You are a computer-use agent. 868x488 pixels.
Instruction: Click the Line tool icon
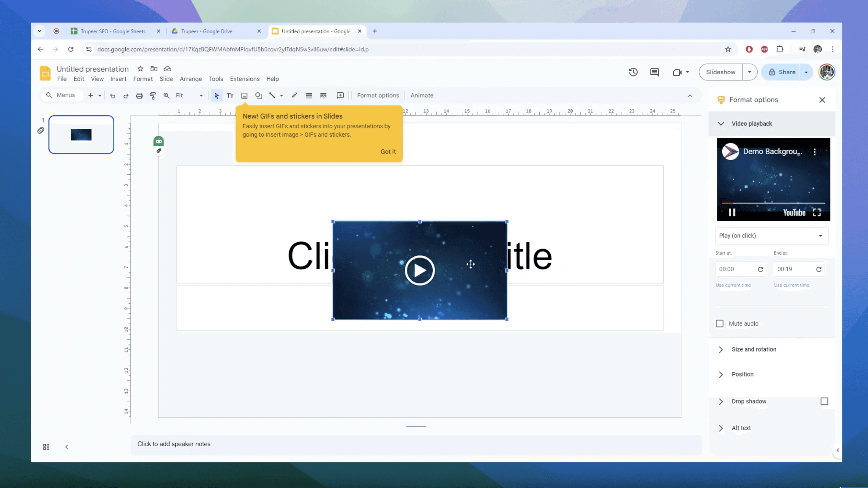point(272,96)
